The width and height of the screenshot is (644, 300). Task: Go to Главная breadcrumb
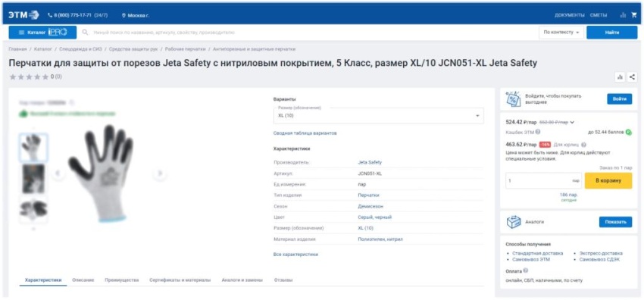[17, 48]
